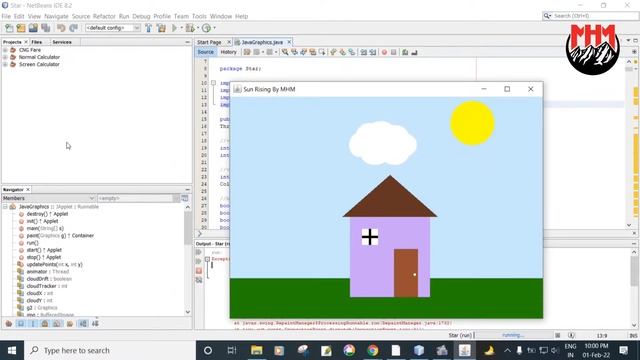Toggle Show Fields filter in Navigator
Image resolution: width=640 pixels, height=360 pixels.
(x=21, y=324)
